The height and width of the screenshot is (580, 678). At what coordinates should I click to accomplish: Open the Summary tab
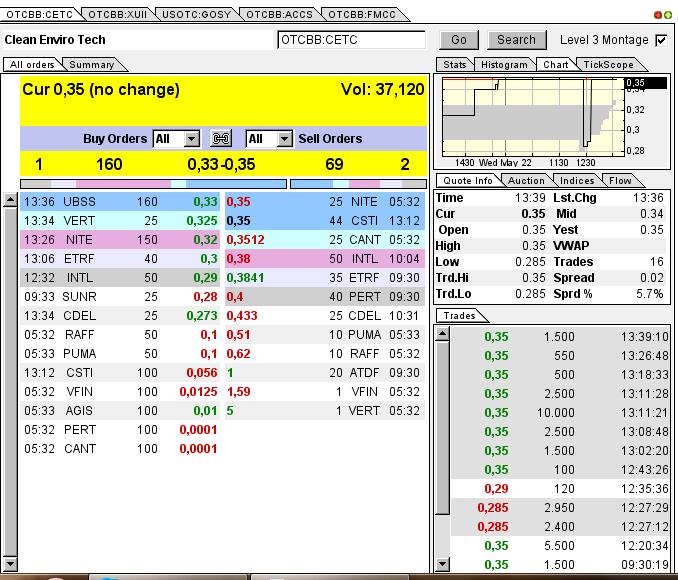tap(92, 65)
